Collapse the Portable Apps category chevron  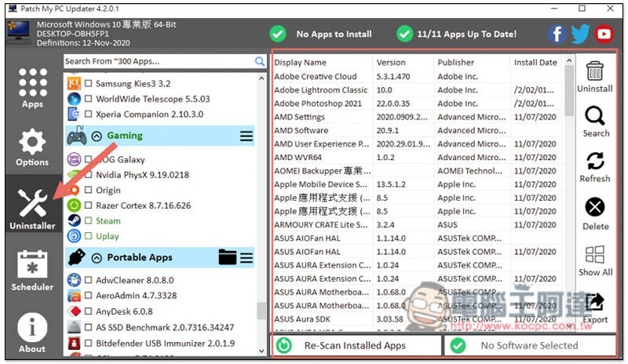97,258
